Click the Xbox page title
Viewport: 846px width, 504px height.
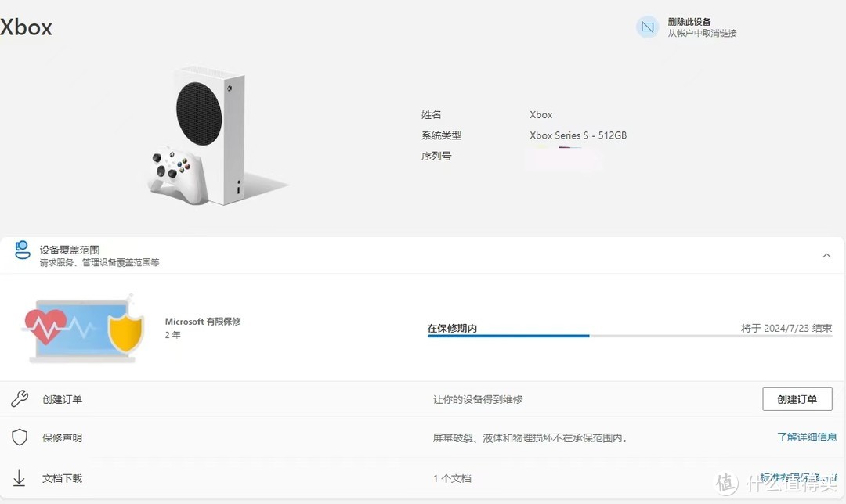(26, 27)
